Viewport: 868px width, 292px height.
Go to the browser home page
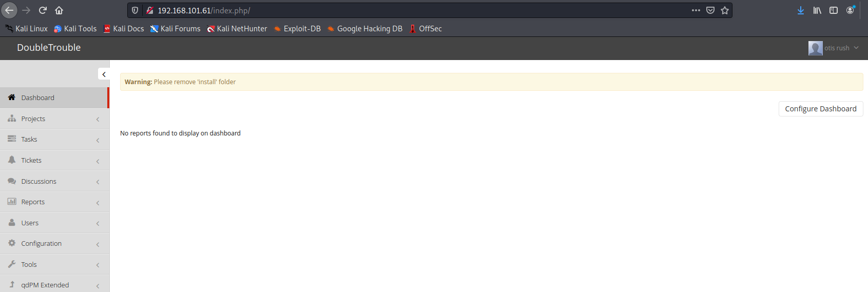pyautogui.click(x=59, y=10)
